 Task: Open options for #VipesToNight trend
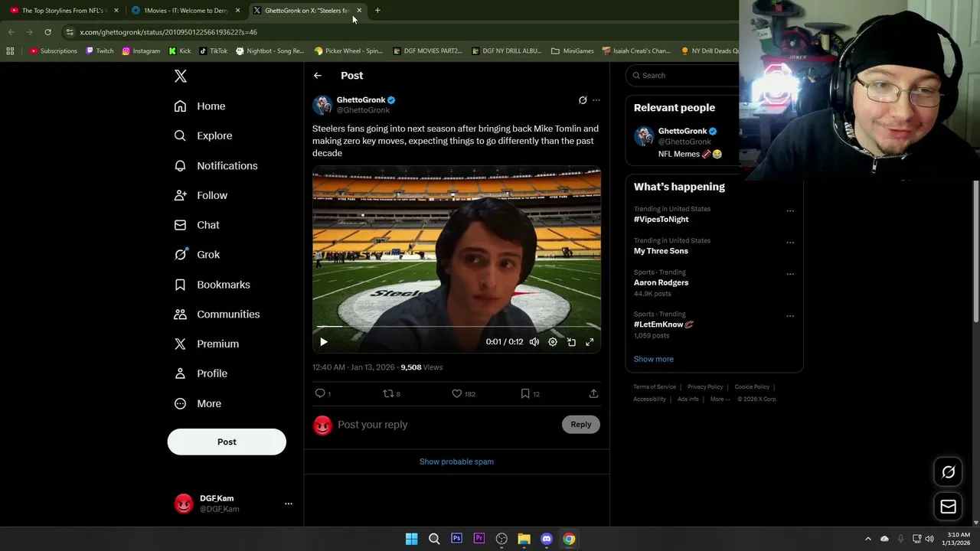790,211
